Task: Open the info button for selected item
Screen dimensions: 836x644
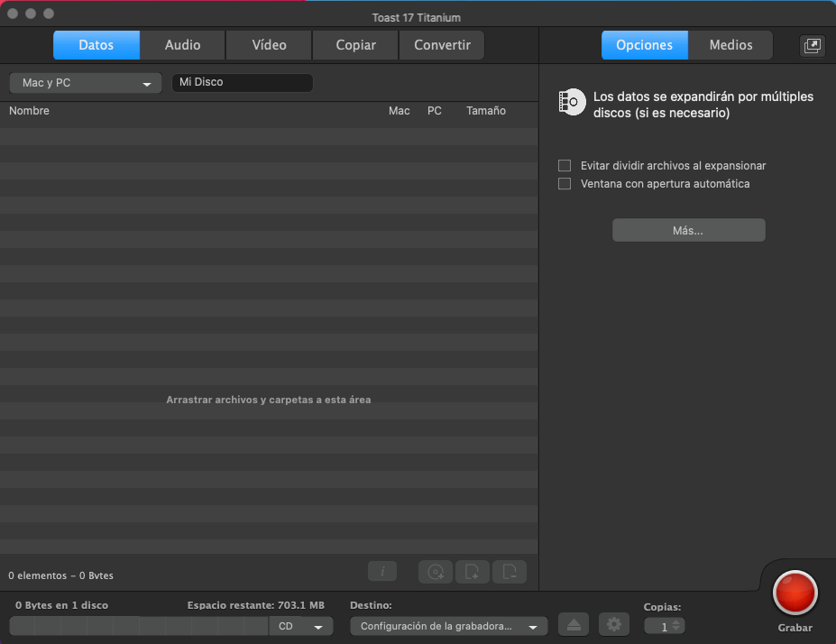Action: point(382,572)
